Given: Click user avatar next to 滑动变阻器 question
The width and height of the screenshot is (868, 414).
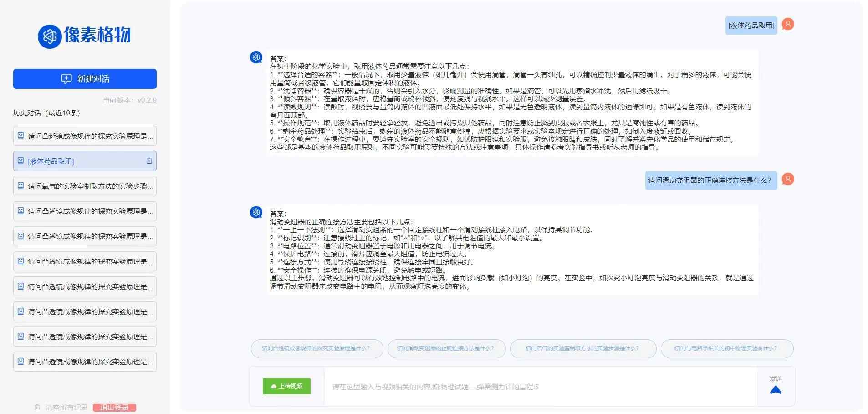Looking at the screenshot, I should (x=788, y=179).
